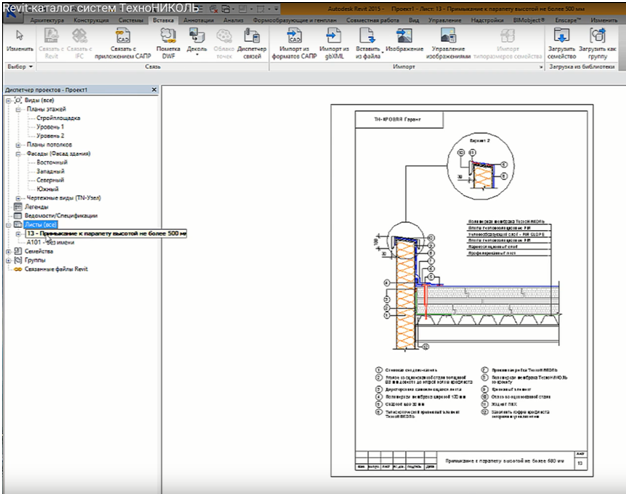This screenshot has width=628, height=496.
Task: Select Ведомости/Спецификации item
Action: 61,216
